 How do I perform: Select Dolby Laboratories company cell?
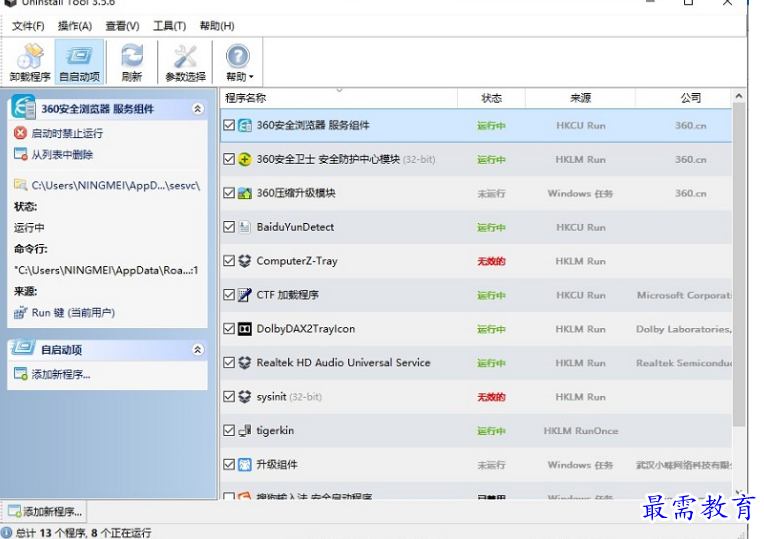(x=684, y=329)
